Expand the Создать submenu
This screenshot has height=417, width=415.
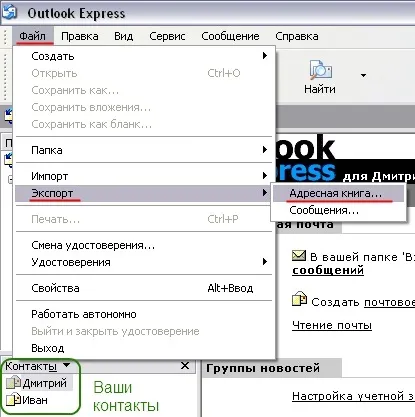point(144,56)
